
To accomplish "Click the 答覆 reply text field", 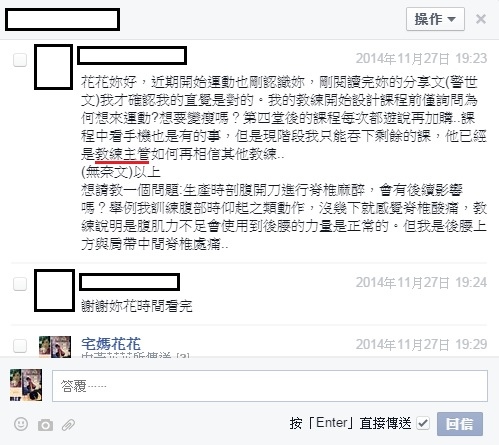I will (x=270, y=386).
